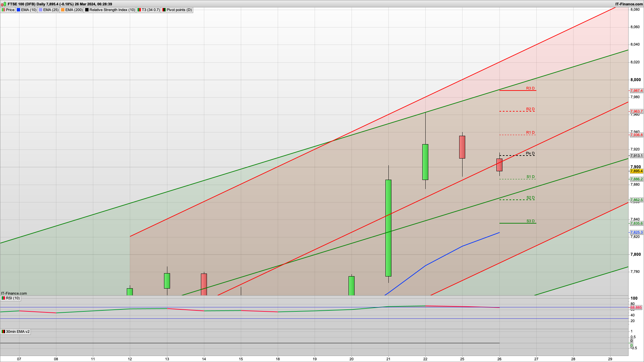This screenshot has width=644, height=362.
Task: Select the 22 March green candlestick
Action: point(425,162)
